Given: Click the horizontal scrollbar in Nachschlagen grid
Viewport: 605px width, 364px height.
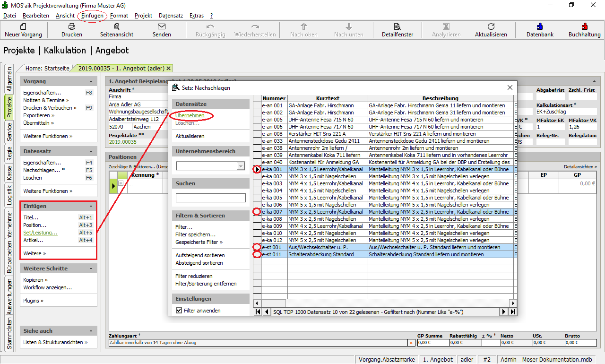Looking at the screenshot, I should click(x=385, y=303).
